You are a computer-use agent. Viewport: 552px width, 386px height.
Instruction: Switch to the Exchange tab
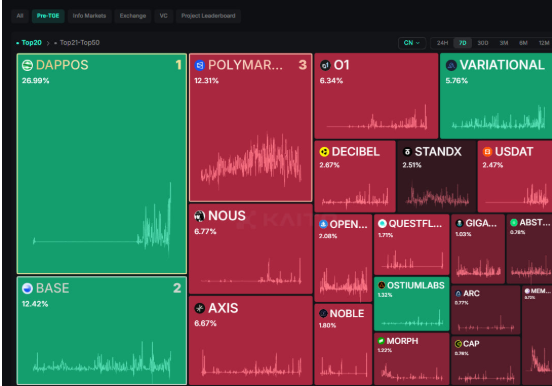[133, 16]
